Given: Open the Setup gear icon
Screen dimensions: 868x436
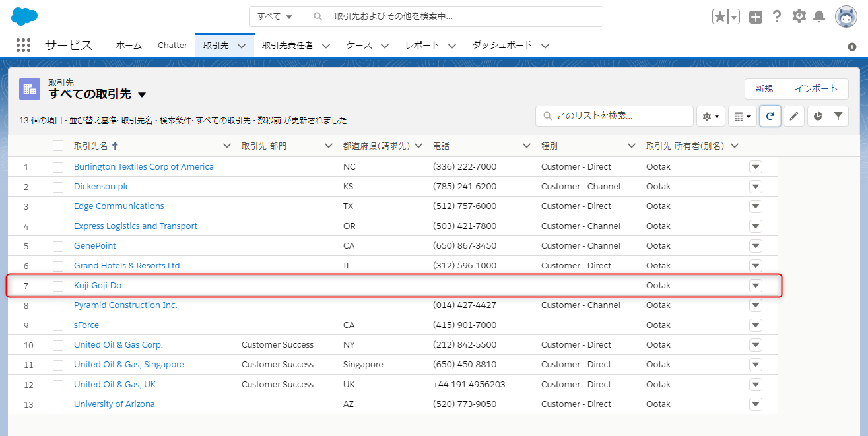Looking at the screenshot, I should [x=799, y=16].
